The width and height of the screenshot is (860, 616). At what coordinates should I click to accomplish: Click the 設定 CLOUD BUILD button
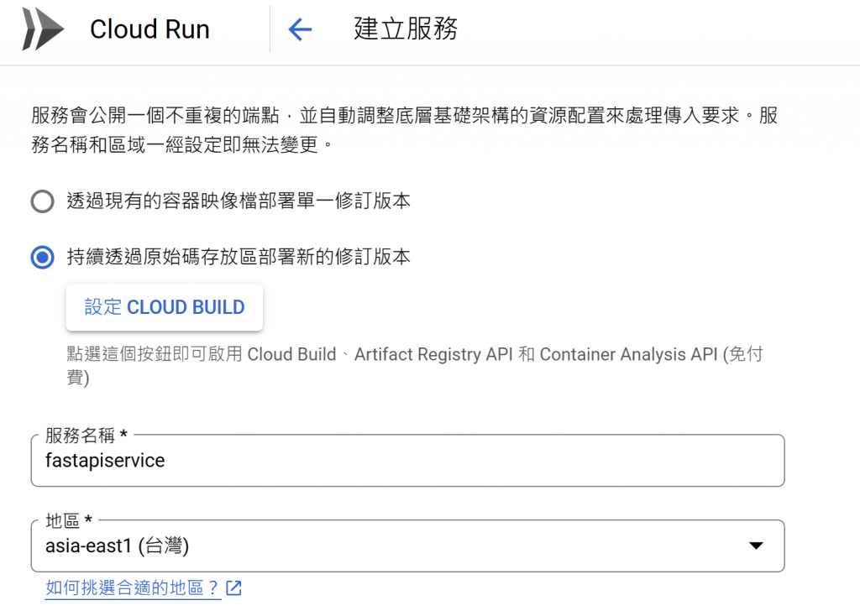165,307
